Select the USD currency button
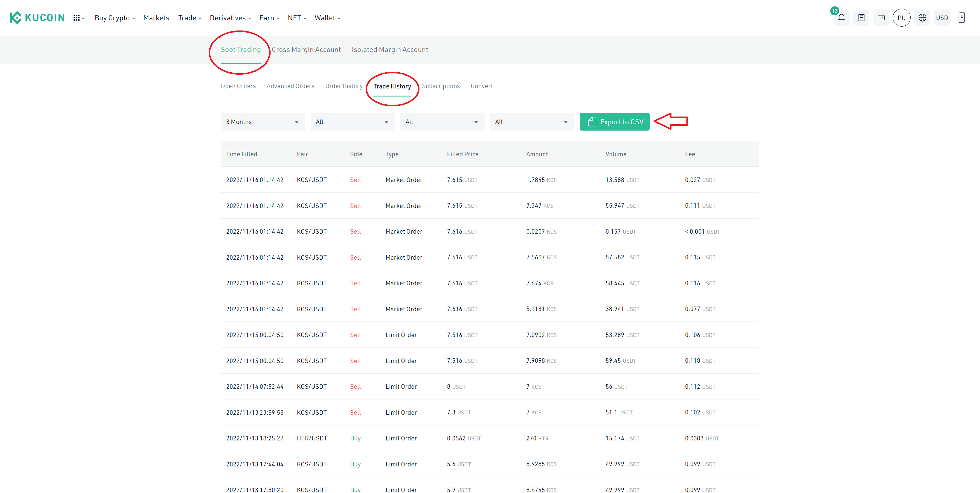Viewport: 980px width, 493px height. coord(942,18)
